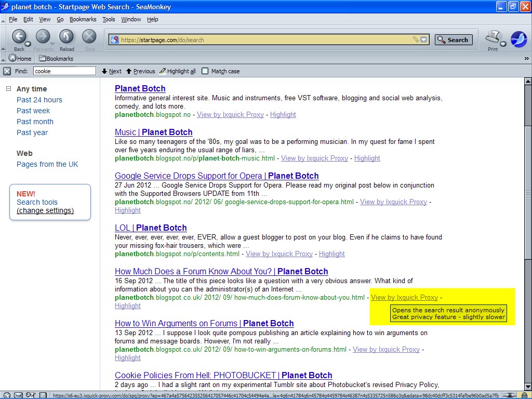
Task: Close the Find bar
Action: (x=7, y=71)
